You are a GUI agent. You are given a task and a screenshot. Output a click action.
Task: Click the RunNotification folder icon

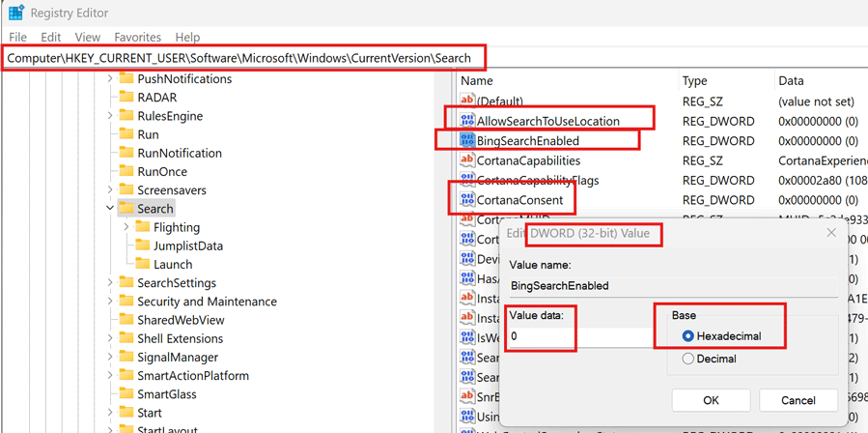pos(127,153)
